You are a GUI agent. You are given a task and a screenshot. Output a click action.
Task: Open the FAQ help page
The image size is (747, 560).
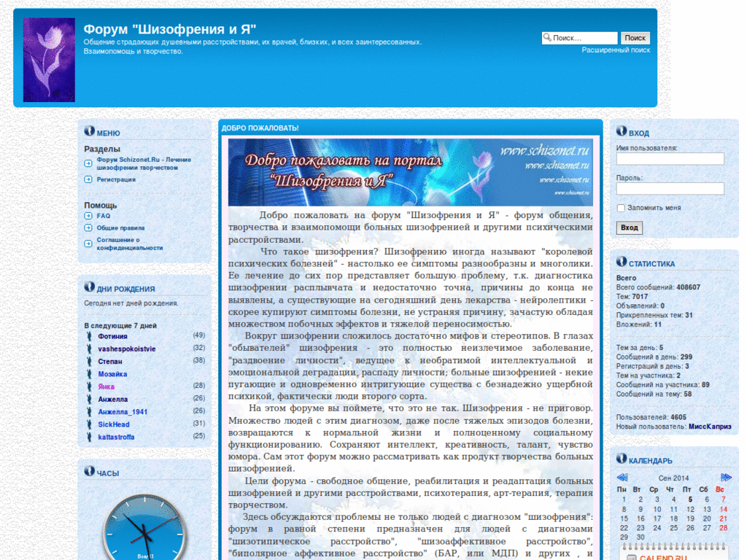pos(104,216)
